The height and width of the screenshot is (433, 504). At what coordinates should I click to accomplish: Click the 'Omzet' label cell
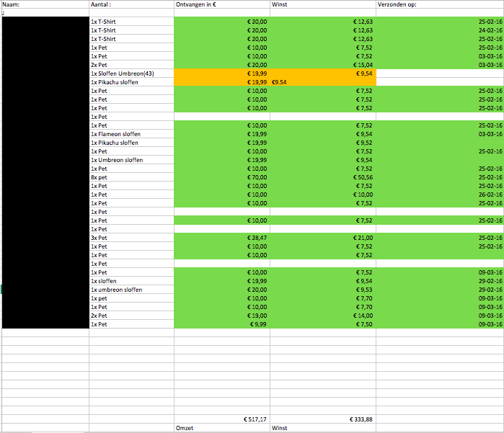tap(222, 428)
